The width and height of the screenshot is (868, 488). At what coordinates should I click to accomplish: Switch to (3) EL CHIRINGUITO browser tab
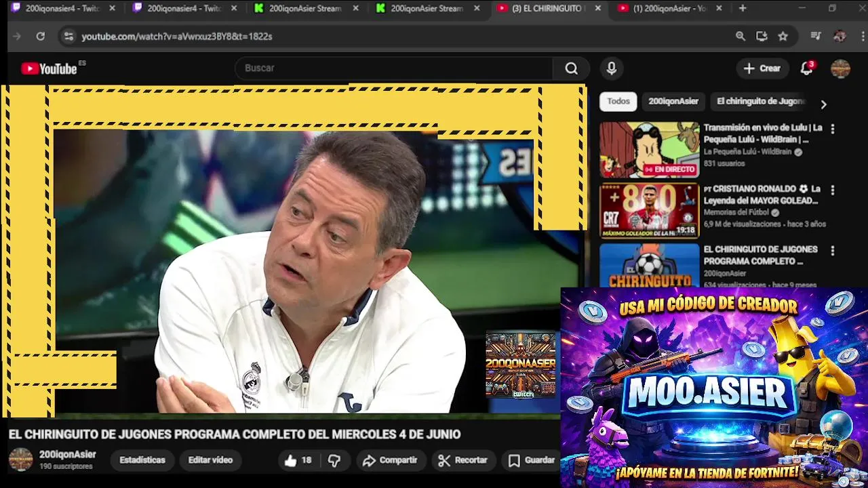pos(548,8)
